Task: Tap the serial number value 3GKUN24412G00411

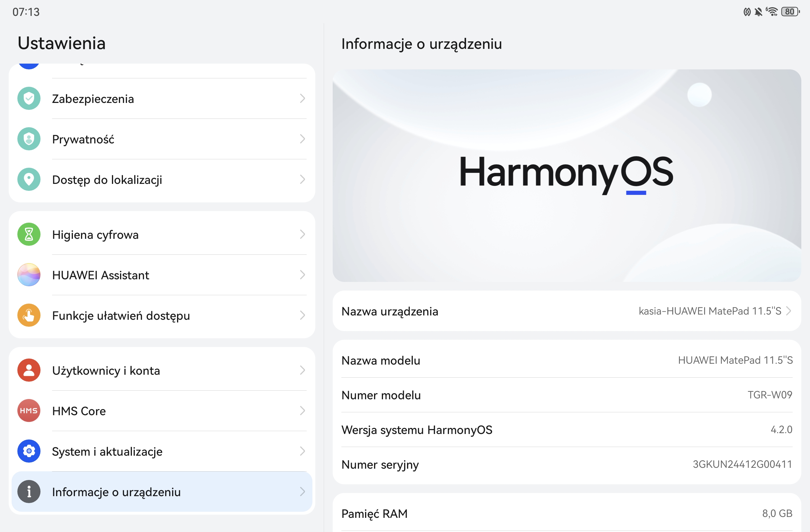Action: pos(742,464)
